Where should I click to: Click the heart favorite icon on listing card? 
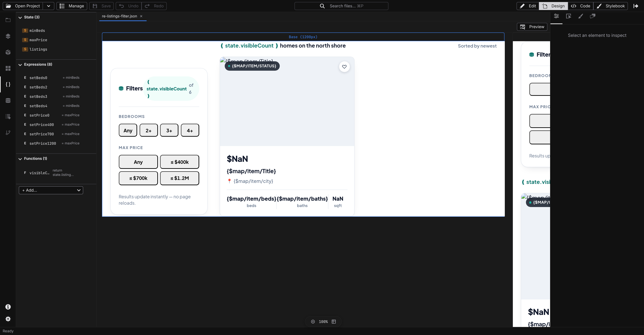344,67
